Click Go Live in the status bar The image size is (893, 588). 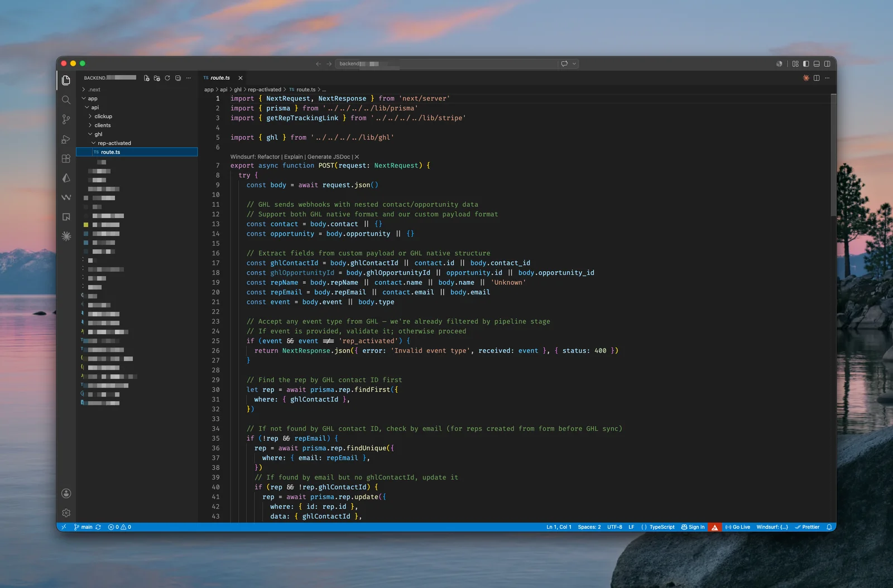click(x=737, y=527)
